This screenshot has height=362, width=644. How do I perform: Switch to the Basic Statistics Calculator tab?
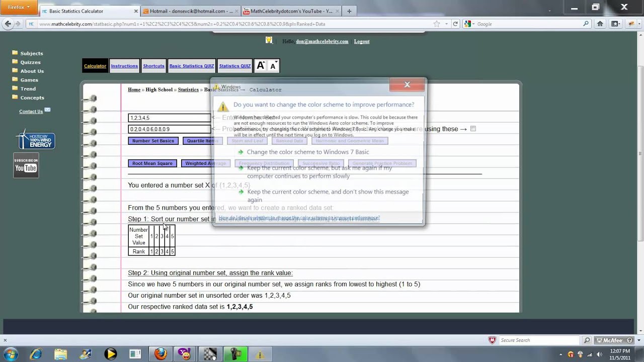coord(90,11)
